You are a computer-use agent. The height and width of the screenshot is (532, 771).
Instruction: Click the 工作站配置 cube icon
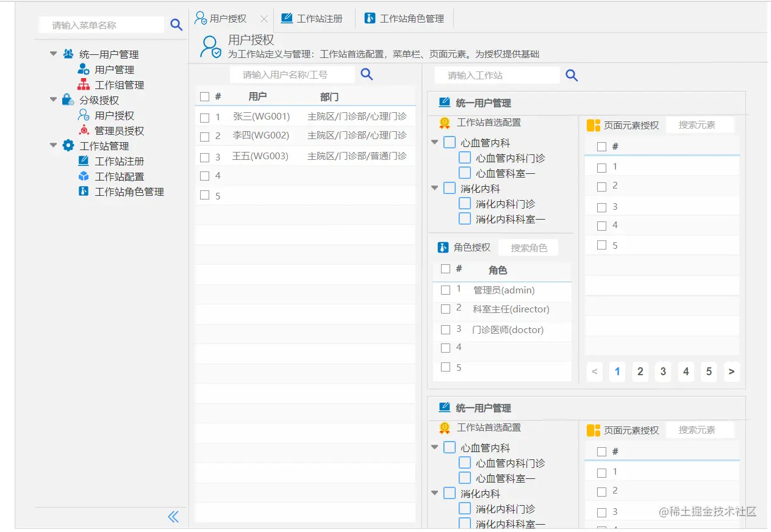84,176
